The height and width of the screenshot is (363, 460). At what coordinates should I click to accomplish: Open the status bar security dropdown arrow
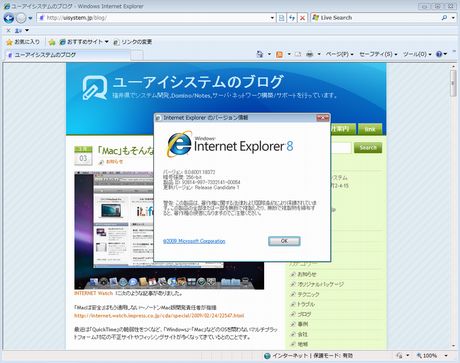coord(408,356)
